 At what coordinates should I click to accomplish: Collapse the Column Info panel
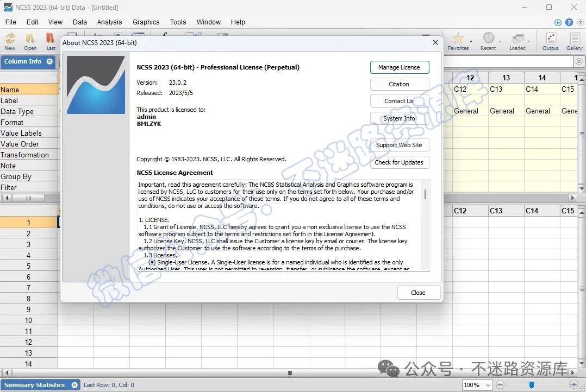tap(49, 61)
